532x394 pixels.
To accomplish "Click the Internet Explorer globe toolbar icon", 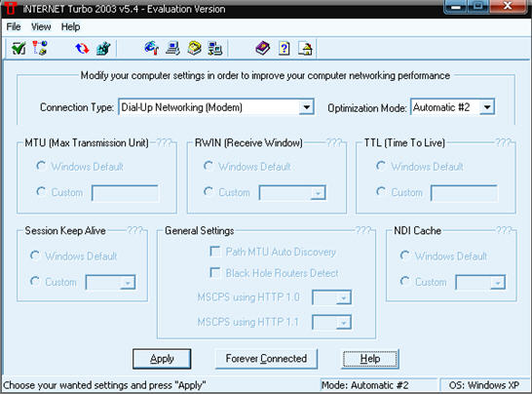I will click(x=151, y=48).
